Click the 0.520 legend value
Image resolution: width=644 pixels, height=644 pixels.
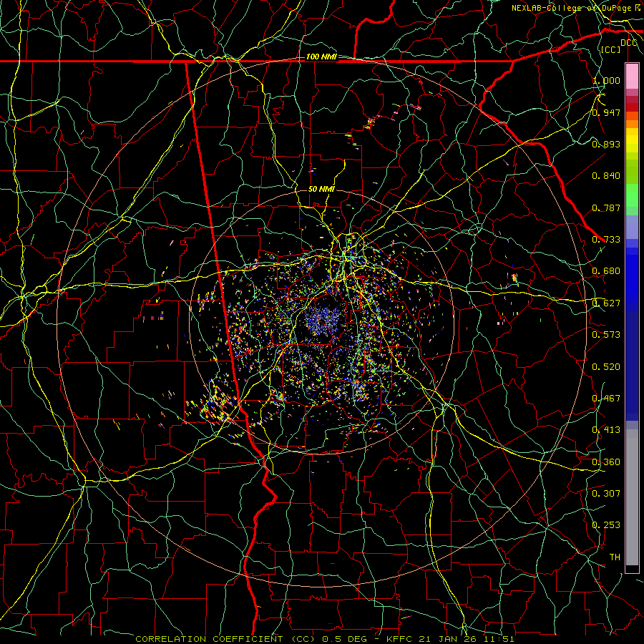[606, 367]
